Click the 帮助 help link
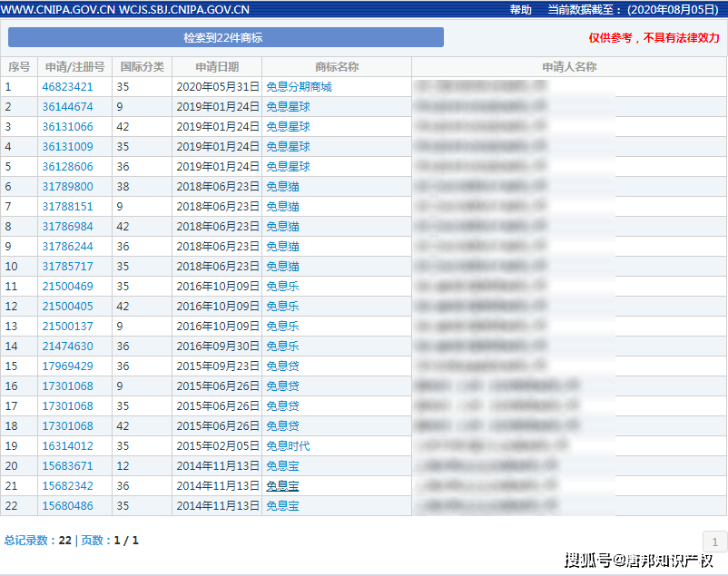This screenshot has height=576, width=728. pos(520,9)
